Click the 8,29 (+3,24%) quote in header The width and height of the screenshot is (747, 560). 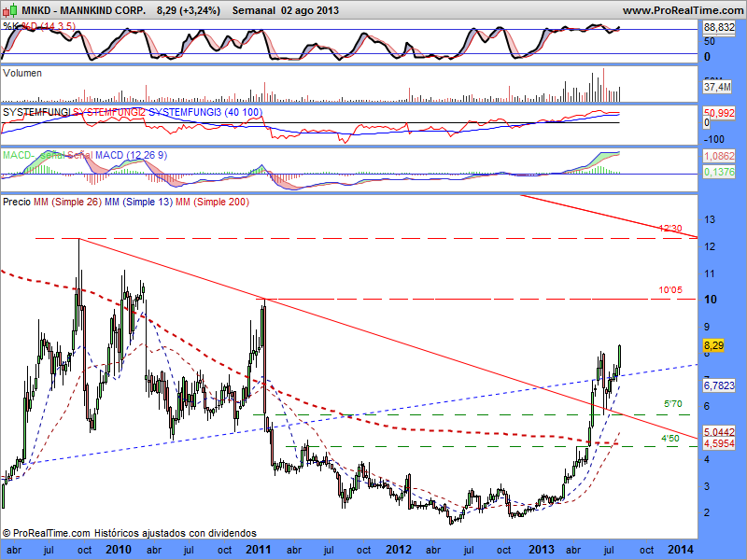click(189, 10)
